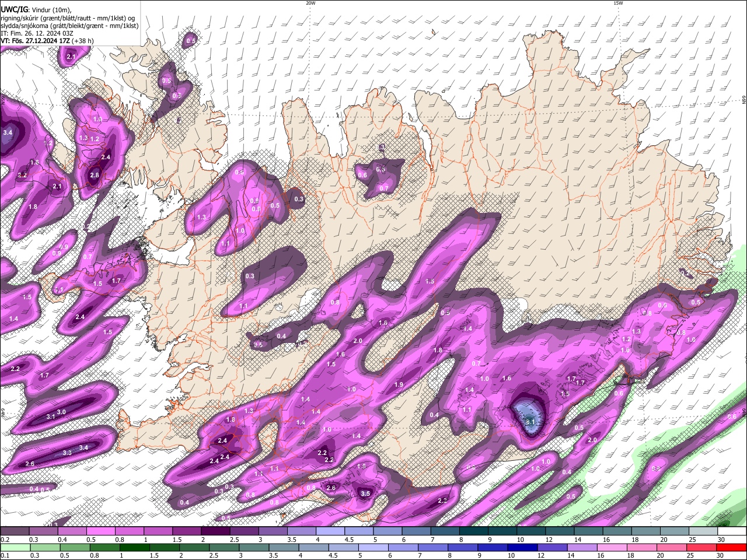Select the light gray 25 swatch in snow scale

click(703, 531)
